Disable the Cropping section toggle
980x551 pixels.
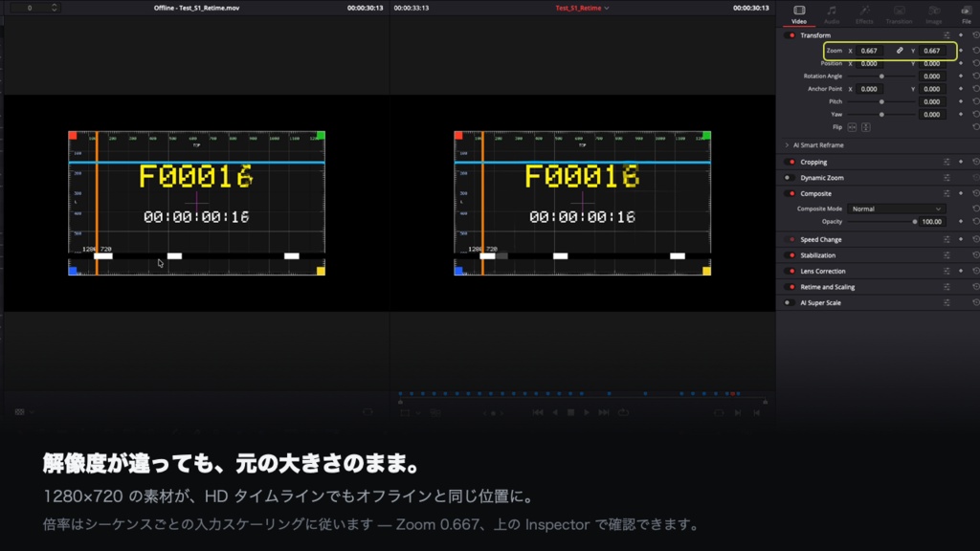[x=791, y=162]
